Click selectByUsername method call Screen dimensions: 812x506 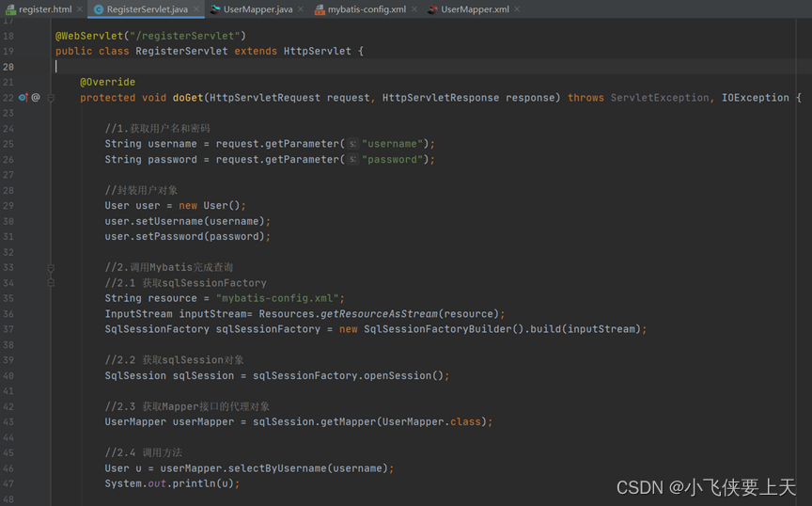tap(277, 468)
